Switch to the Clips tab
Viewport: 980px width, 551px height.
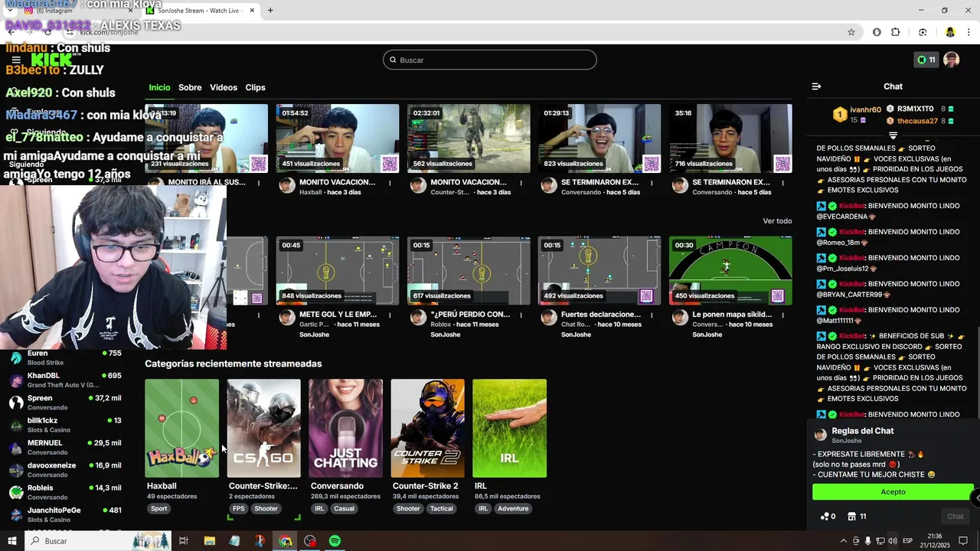pos(255,87)
